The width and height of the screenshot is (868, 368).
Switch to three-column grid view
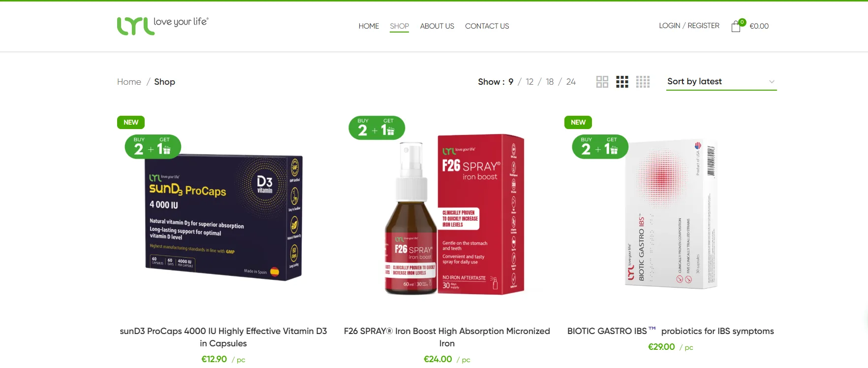[x=622, y=82]
